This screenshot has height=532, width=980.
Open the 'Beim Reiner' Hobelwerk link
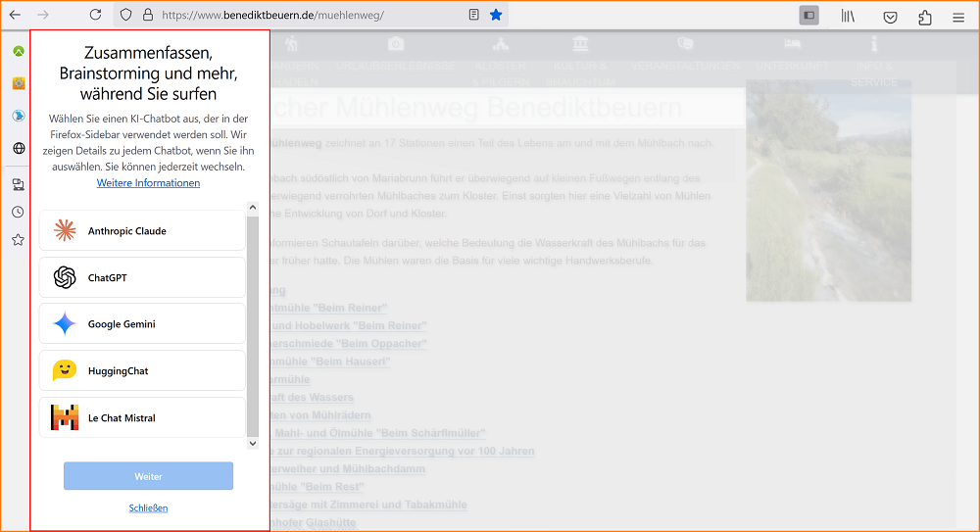(x=349, y=325)
